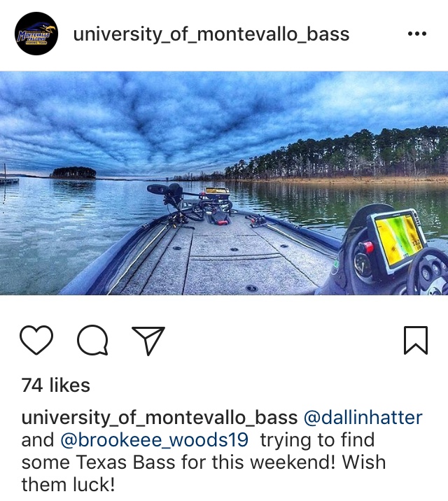Viewport: 448px width, 501px height.
Task: Open the Montevallo Falcons profile picture
Action: [36, 34]
